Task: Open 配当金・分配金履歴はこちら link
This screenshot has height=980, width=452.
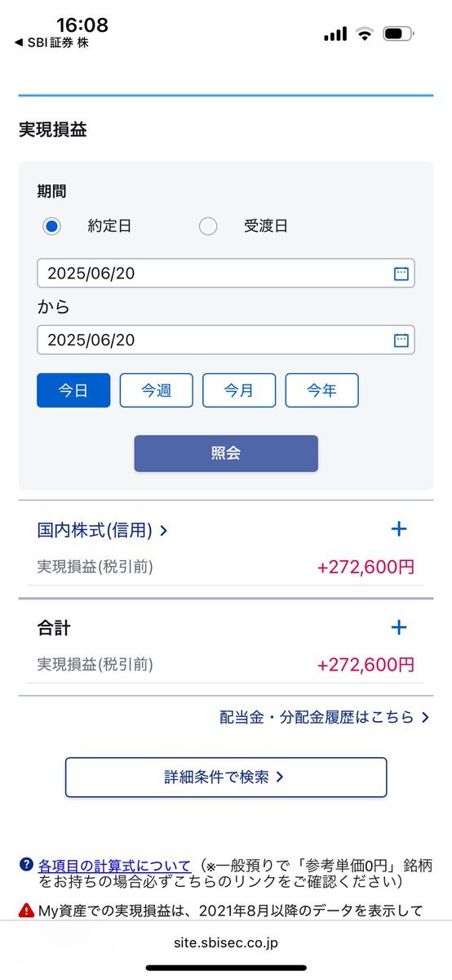Action: coord(325,717)
